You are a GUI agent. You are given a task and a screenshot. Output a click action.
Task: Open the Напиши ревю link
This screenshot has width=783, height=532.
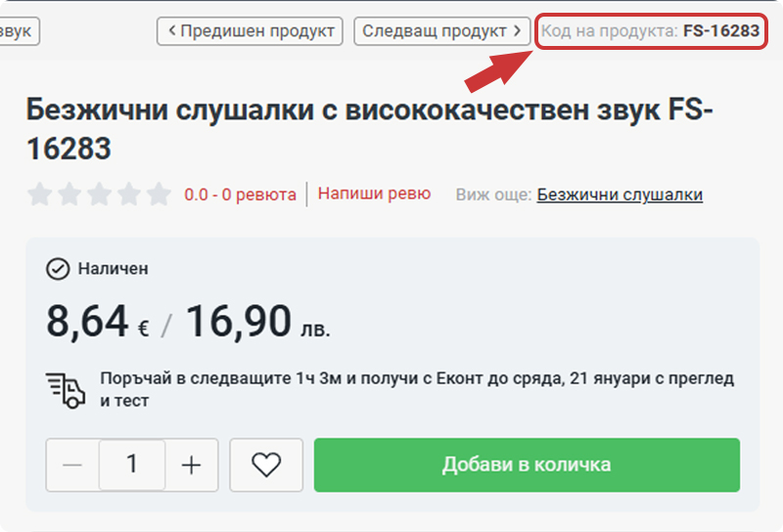374,194
